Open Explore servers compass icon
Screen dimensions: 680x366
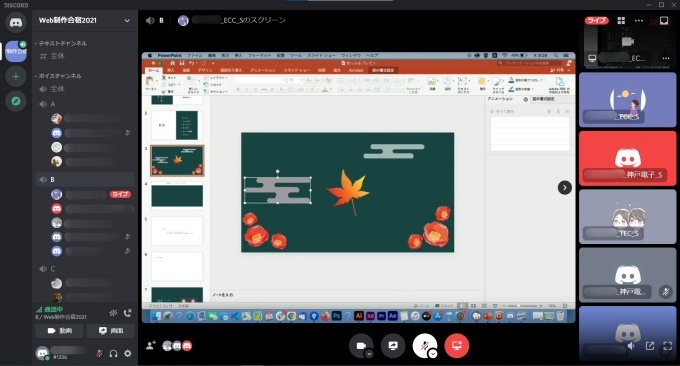pyautogui.click(x=16, y=101)
